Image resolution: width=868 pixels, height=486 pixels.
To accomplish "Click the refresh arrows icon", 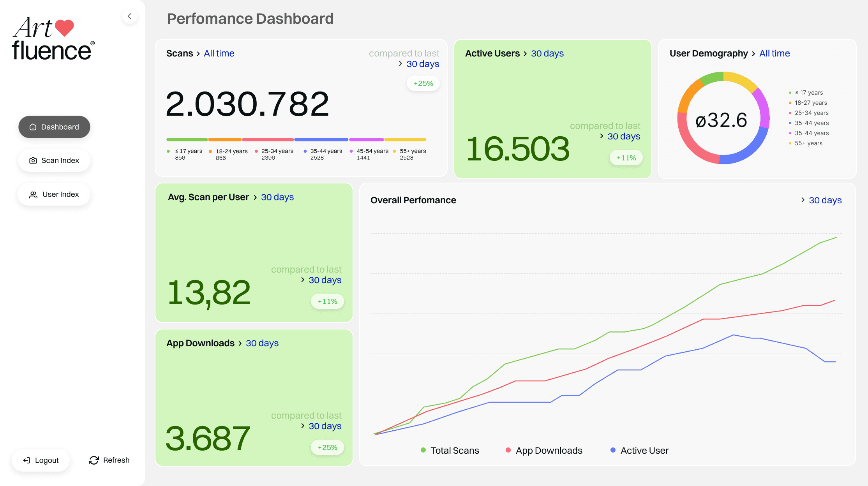I will 94,460.
